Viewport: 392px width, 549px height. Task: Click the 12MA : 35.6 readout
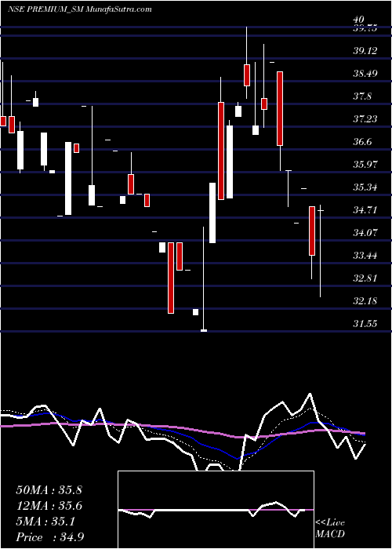[49, 506]
